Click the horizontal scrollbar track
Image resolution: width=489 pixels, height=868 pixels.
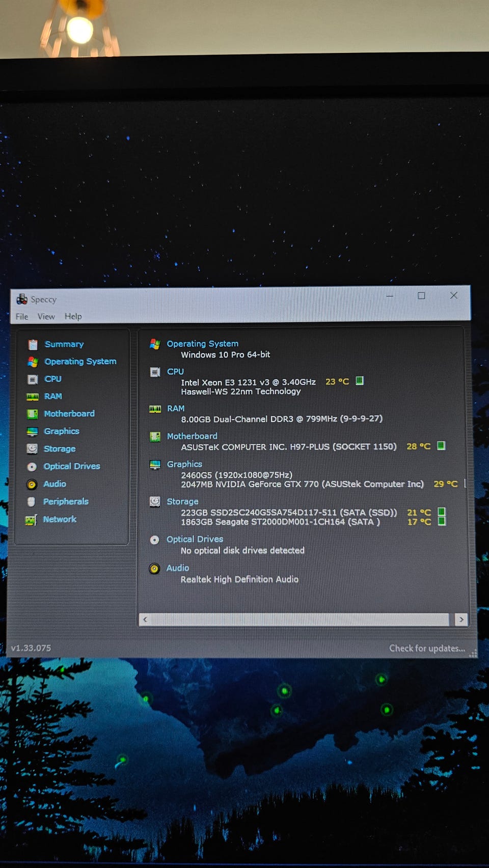point(300,619)
